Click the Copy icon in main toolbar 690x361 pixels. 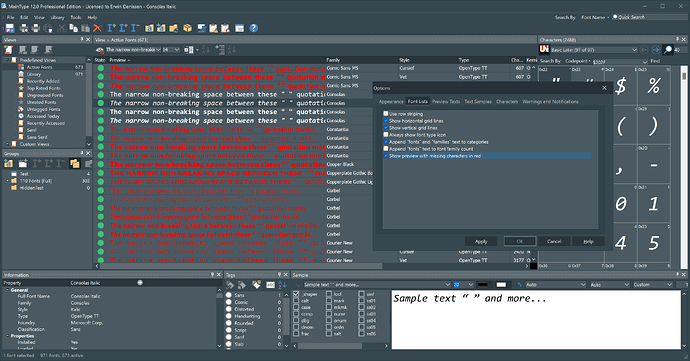click(73, 28)
